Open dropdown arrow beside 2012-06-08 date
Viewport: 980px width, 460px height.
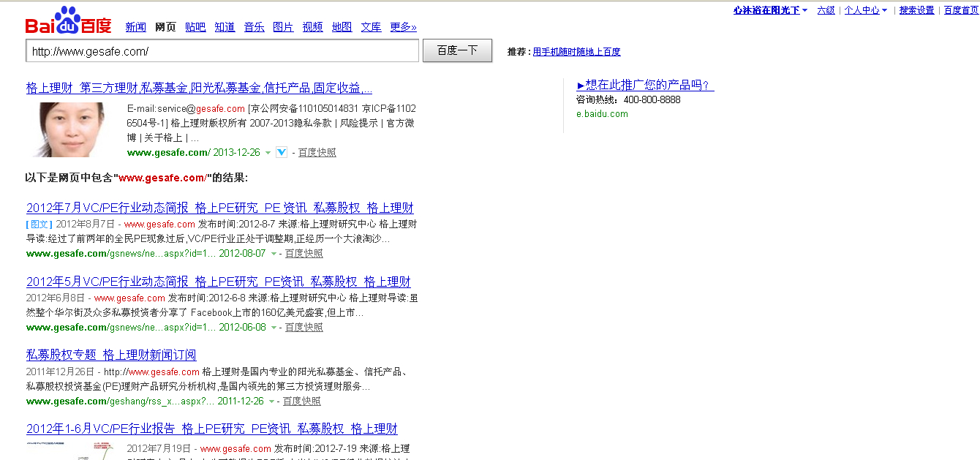(x=274, y=328)
